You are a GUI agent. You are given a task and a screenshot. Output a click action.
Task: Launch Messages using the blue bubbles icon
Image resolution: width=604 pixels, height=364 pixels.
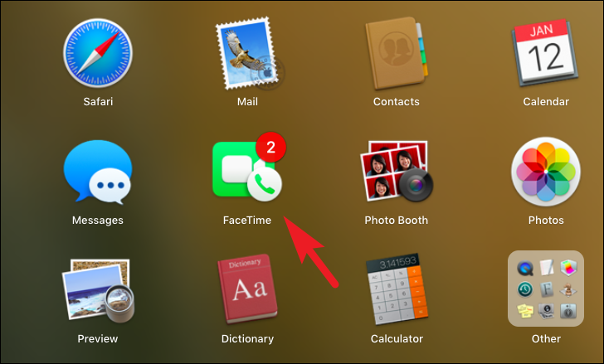pos(98,172)
